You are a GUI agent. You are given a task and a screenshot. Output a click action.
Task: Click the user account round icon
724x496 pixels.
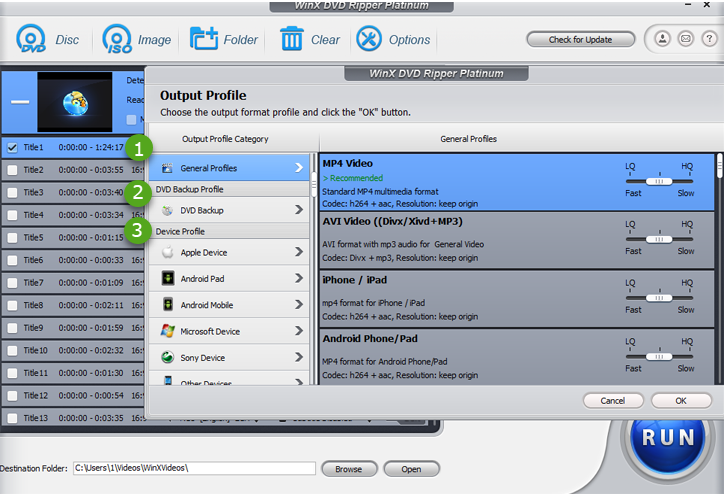662,39
